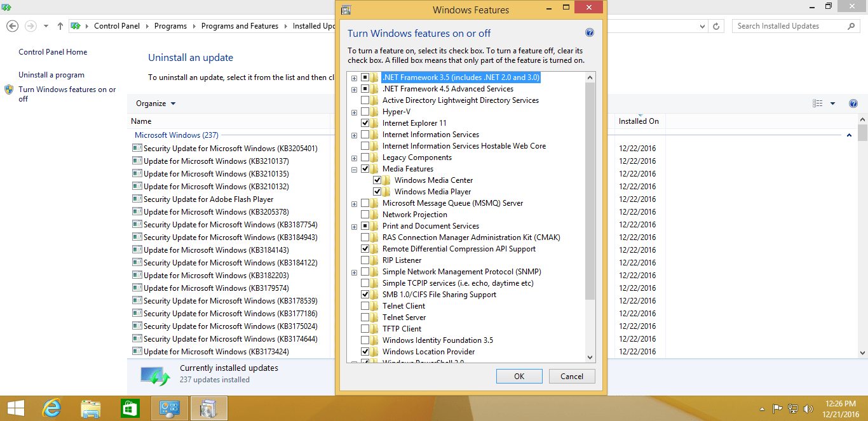868x421 pixels.
Task: Expand the .NET Framework 3.5 tree node
Action: (x=354, y=77)
